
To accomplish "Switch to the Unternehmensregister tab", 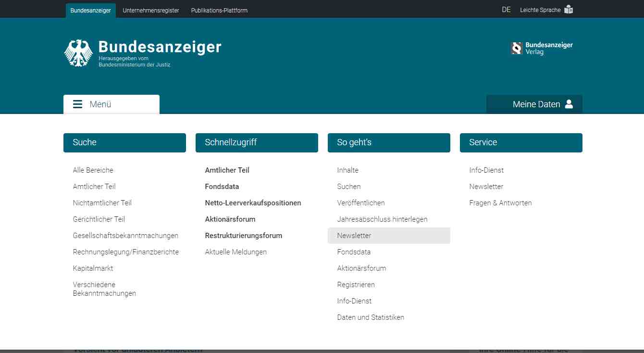I will pyautogui.click(x=151, y=11).
